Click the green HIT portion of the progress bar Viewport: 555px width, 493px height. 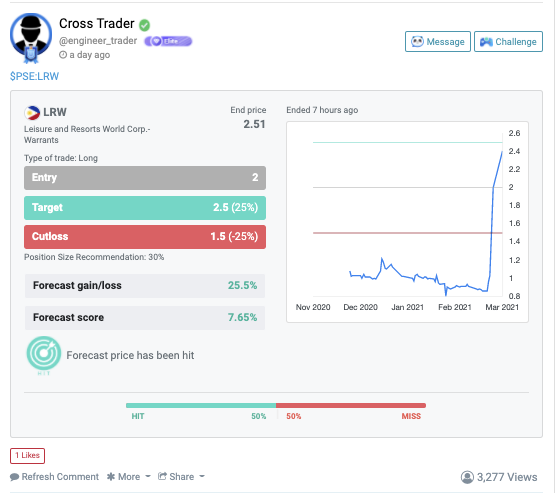click(201, 405)
